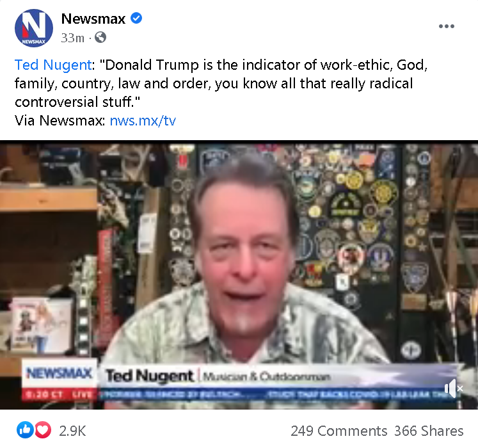
Task: Click the blue thumbs-up Like reaction icon
Action: [25, 430]
